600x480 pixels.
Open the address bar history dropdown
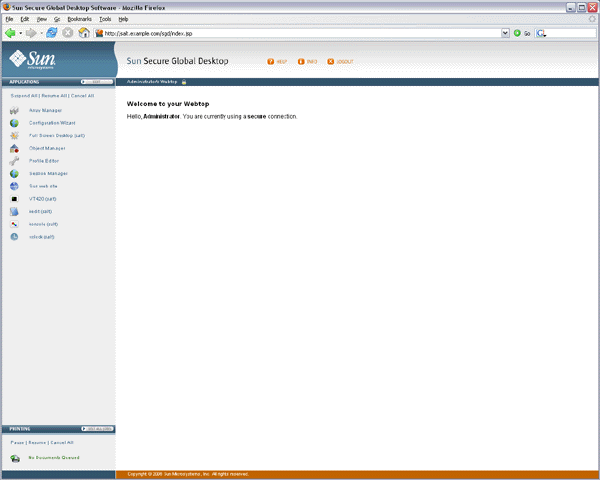tap(505, 33)
